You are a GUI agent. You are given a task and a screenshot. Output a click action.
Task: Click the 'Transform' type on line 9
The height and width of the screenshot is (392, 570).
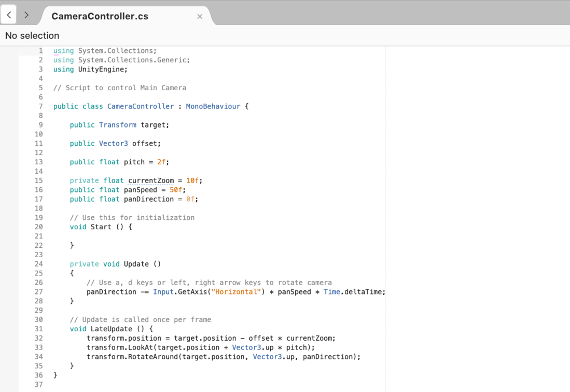118,125
